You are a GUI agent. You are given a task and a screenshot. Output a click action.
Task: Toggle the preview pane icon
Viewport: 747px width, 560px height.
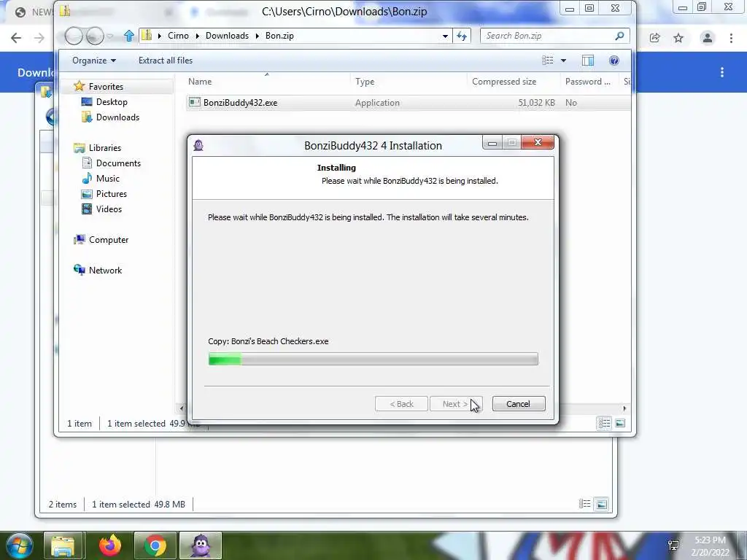click(588, 61)
